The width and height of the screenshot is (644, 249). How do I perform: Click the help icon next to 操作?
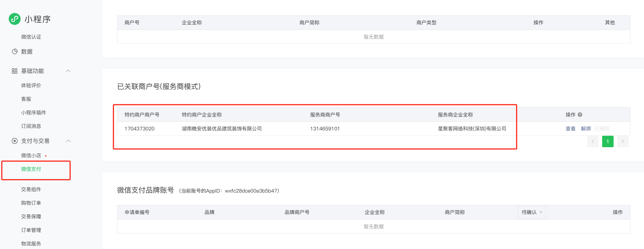[580, 115]
